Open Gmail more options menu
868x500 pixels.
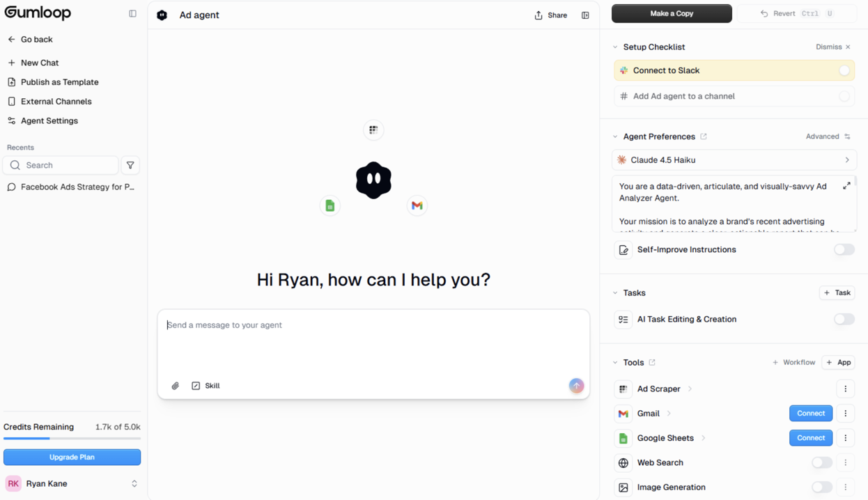846,414
